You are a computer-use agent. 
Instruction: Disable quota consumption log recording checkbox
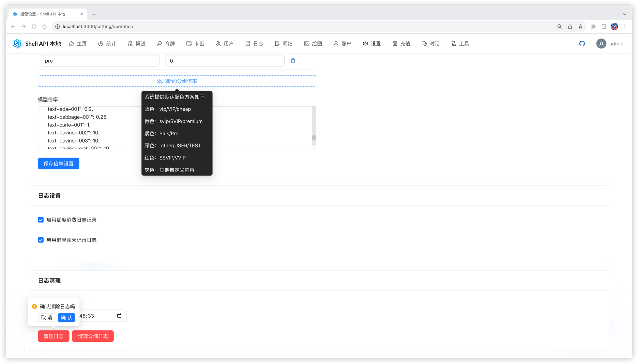pyautogui.click(x=41, y=220)
